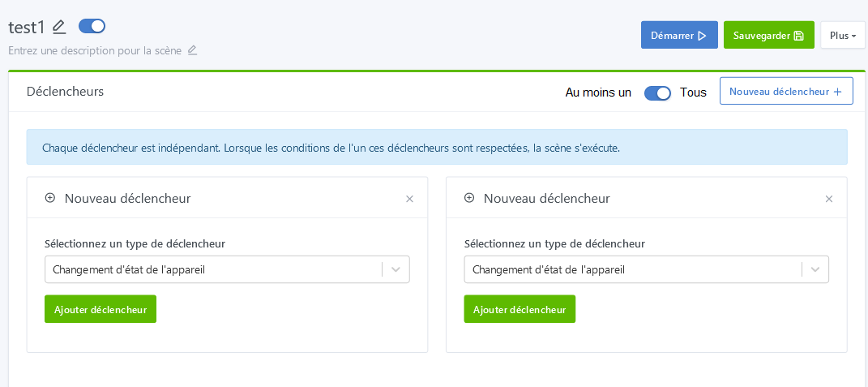
Task: Click play triangle icon in Démarrer button
Action: 703,36
